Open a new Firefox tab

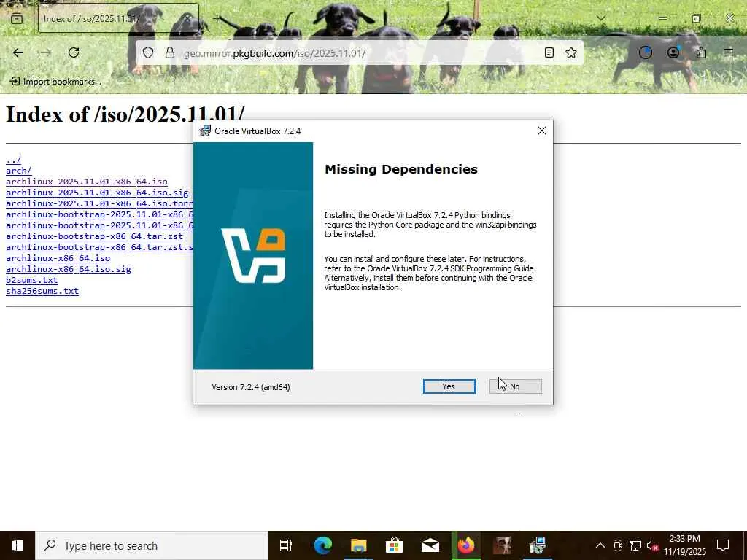[217, 19]
